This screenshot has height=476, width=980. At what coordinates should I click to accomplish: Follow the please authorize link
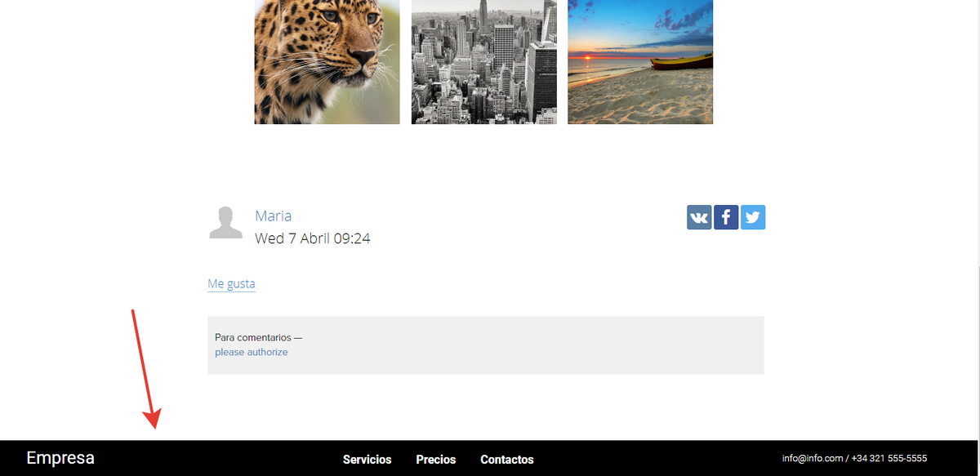[x=252, y=352]
